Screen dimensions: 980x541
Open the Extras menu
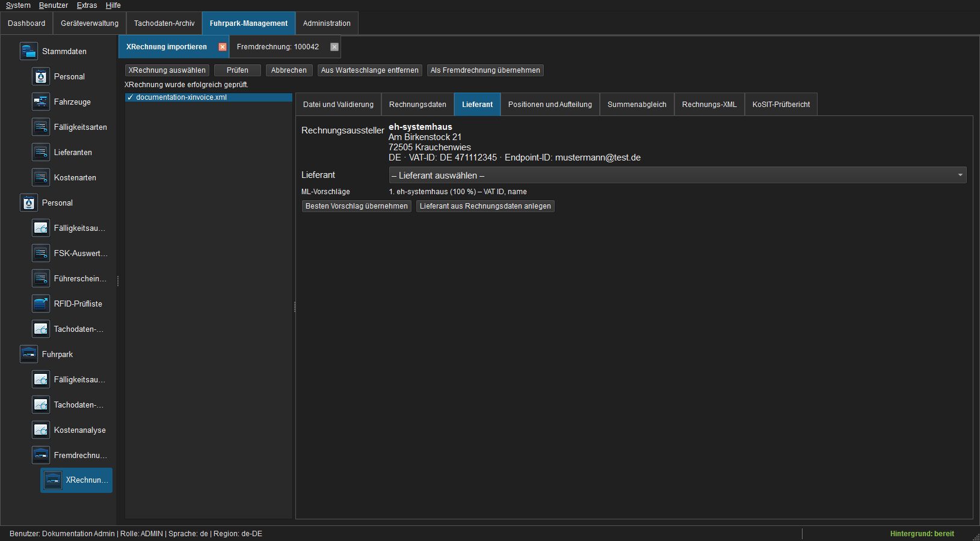click(87, 5)
